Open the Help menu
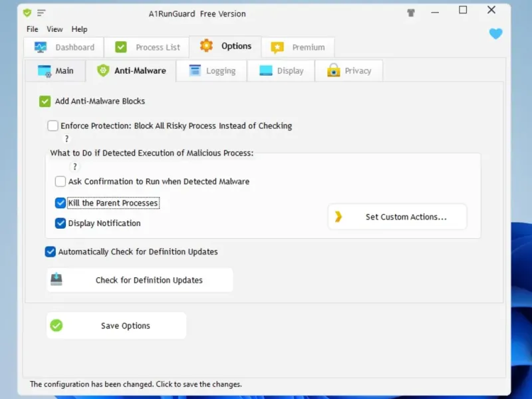Image resolution: width=532 pixels, height=399 pixels. 79,29
